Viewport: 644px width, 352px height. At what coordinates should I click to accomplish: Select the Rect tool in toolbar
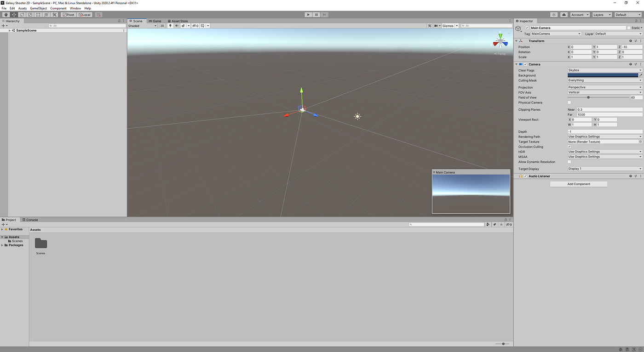(x=38, y=15)
